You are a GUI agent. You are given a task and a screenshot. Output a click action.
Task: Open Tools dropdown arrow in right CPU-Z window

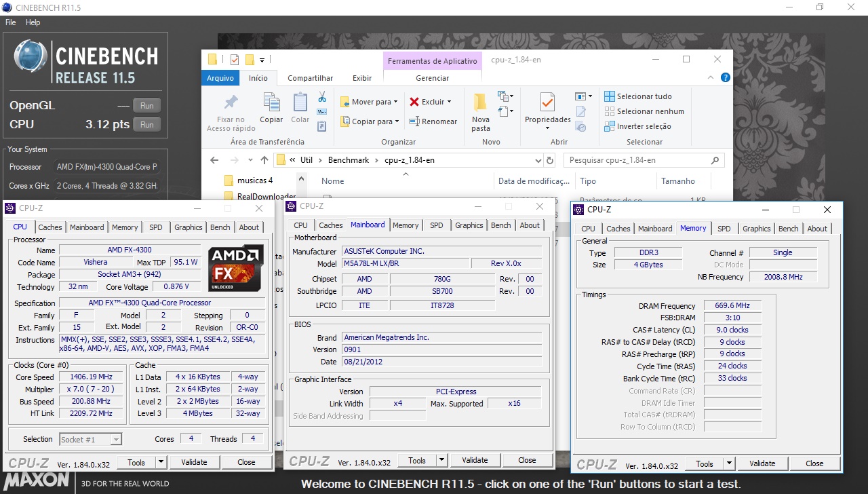pos(729,464)
